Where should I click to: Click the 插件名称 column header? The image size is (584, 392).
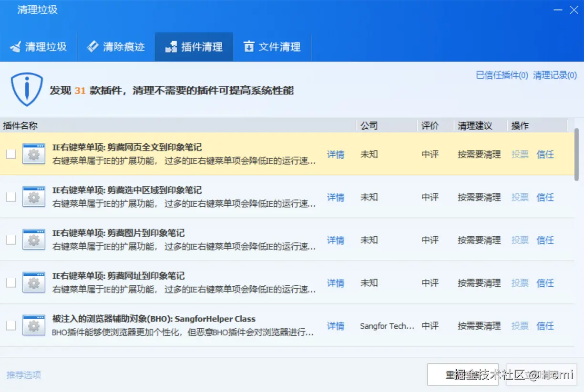click(x=178, y=126)
